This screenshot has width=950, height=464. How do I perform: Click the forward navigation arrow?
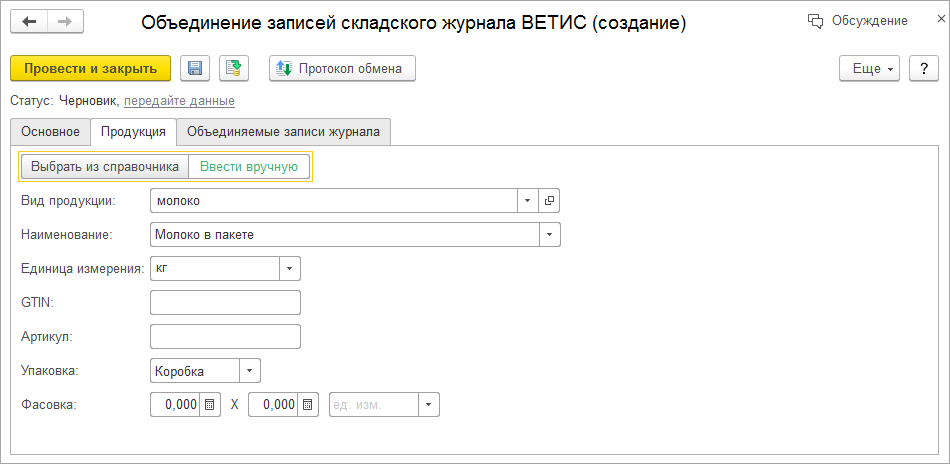pos(64,21)
